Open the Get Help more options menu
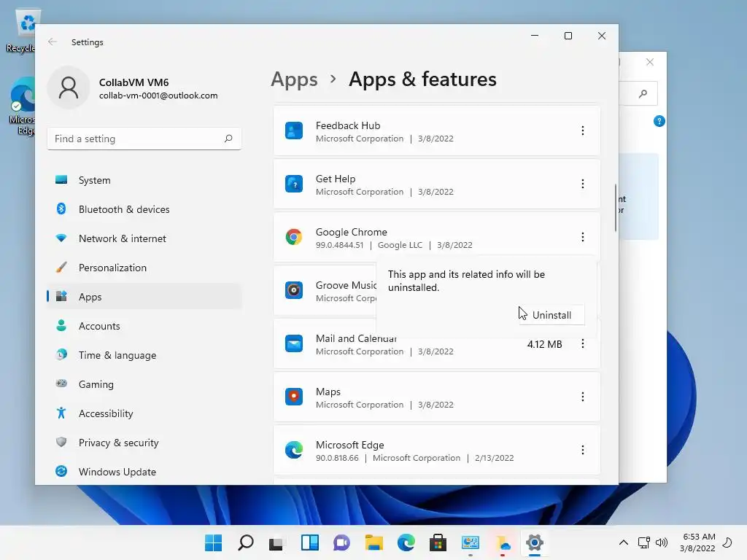Screen dimensions: 747x560 tap(583, 184)
